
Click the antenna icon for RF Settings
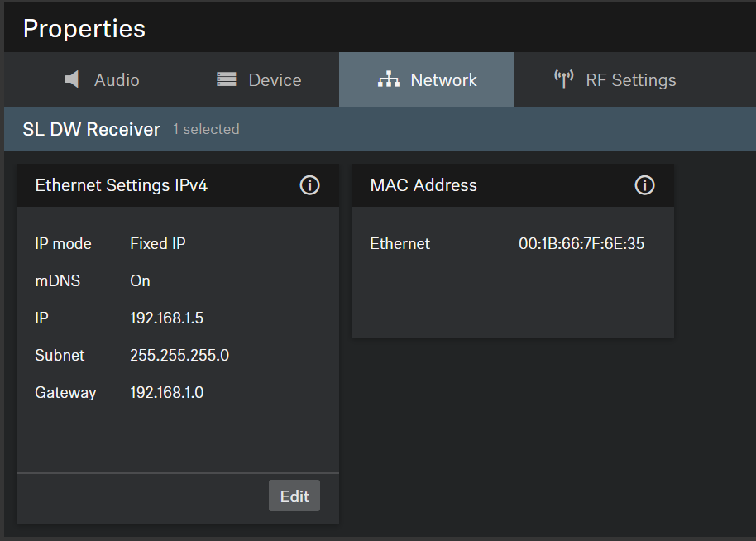pos(563,79)
